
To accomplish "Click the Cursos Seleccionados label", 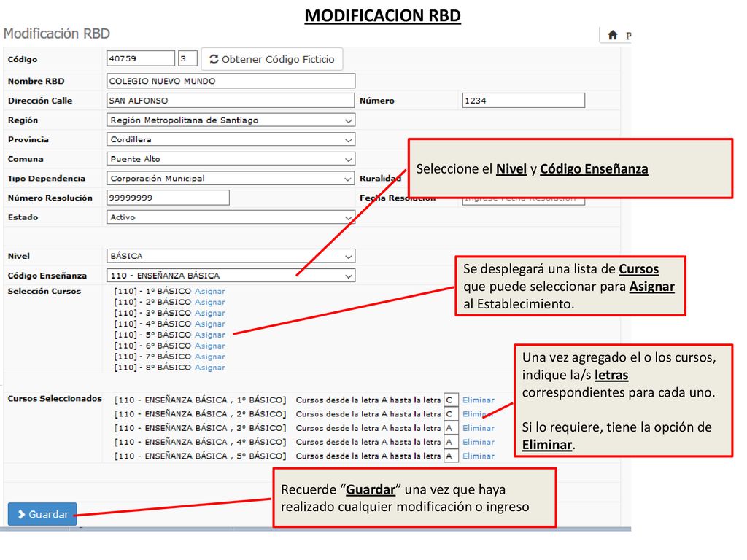I will tap(55, 399).
